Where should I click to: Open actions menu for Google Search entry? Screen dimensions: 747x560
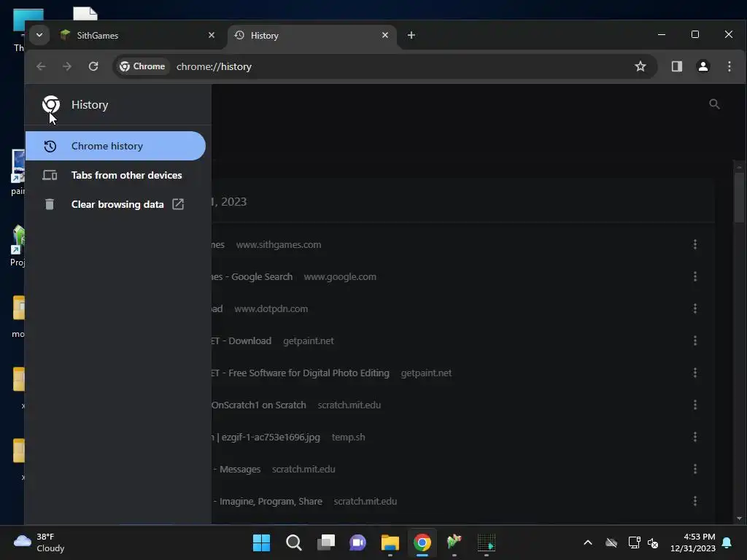point(695,276)
